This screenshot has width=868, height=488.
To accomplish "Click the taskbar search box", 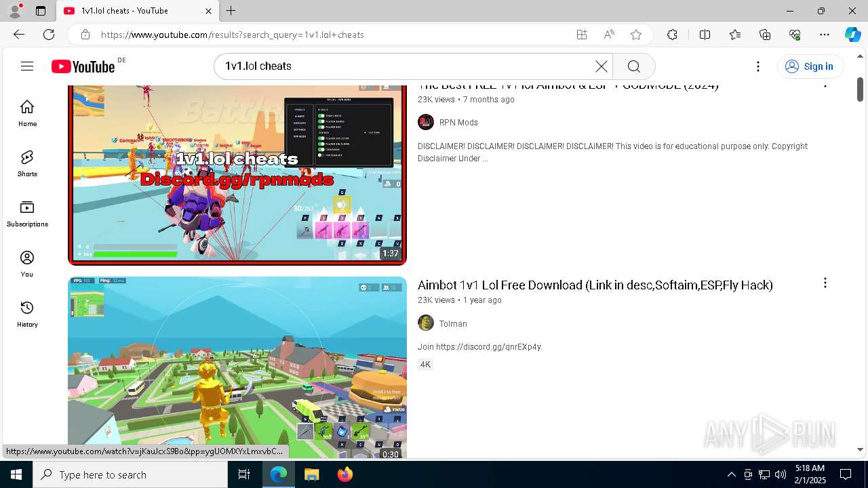I will pyautogui.click(x=130, y=474).
